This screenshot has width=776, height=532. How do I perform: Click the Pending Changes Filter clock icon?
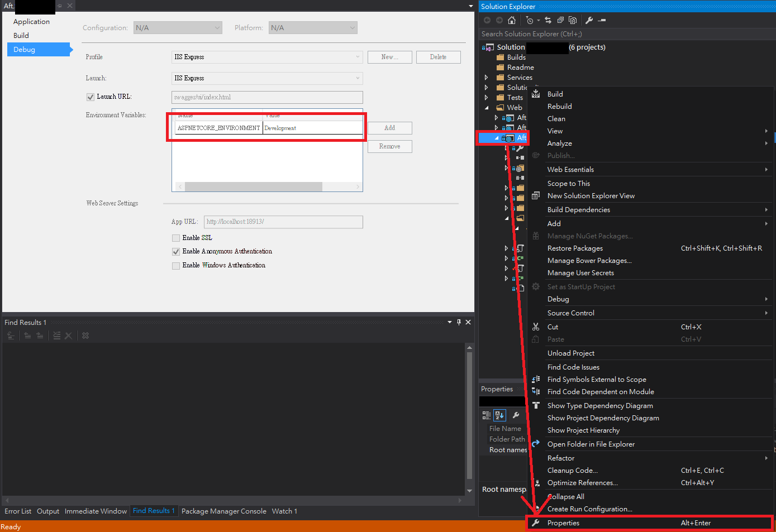tap(529, 20)
